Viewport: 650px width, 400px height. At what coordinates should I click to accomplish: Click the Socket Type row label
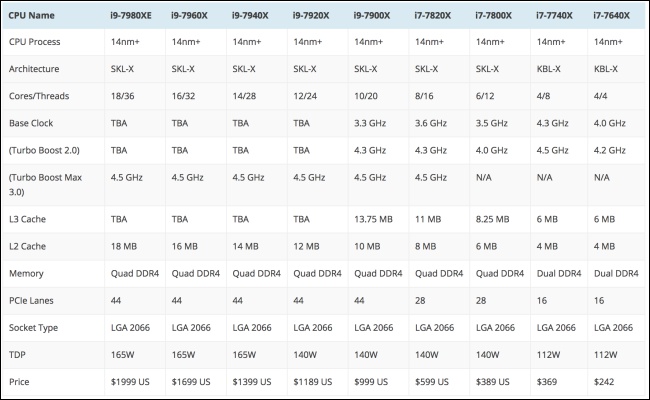(34, 328)
